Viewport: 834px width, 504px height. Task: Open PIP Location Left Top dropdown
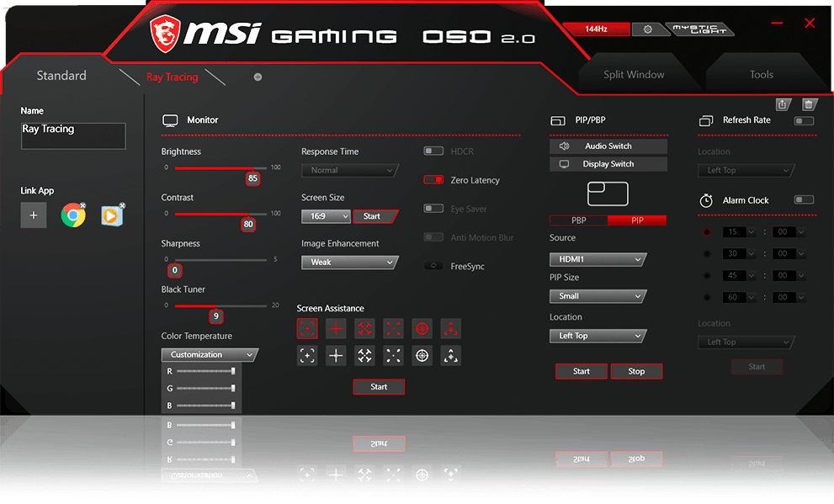598,336
